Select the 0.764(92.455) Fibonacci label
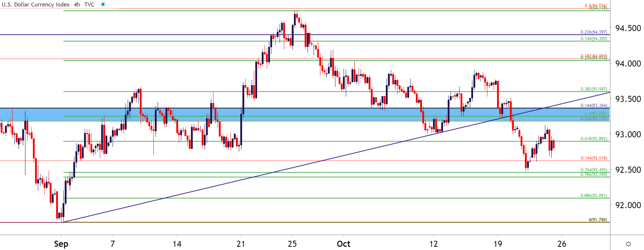This screenshot has width=644, height=250. (x=594, y=170)
